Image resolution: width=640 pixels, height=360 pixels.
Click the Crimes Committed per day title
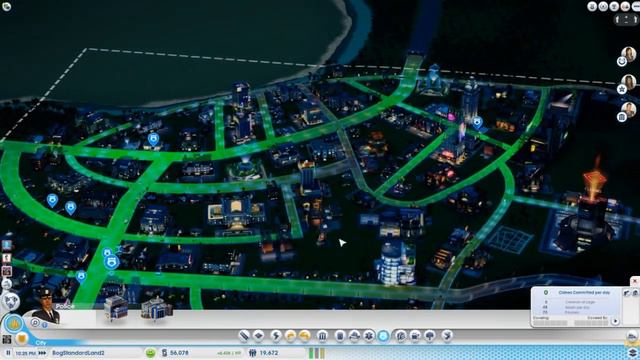(x=584, y=293)
